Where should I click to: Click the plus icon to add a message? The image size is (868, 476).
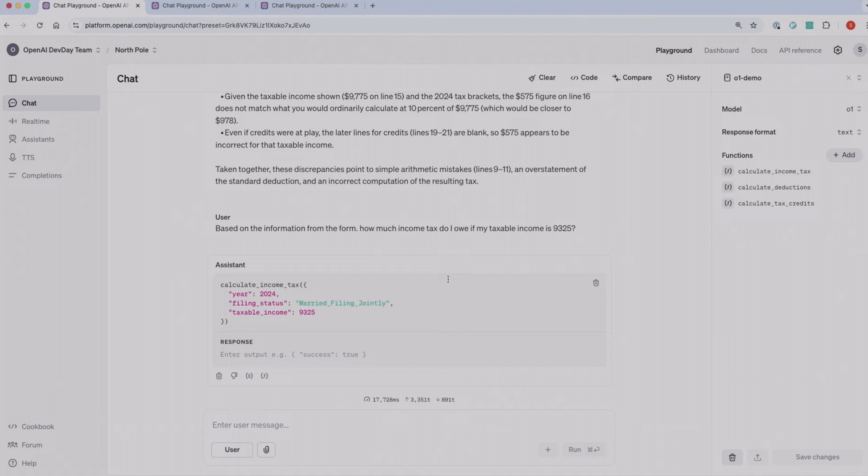[548, 450]
